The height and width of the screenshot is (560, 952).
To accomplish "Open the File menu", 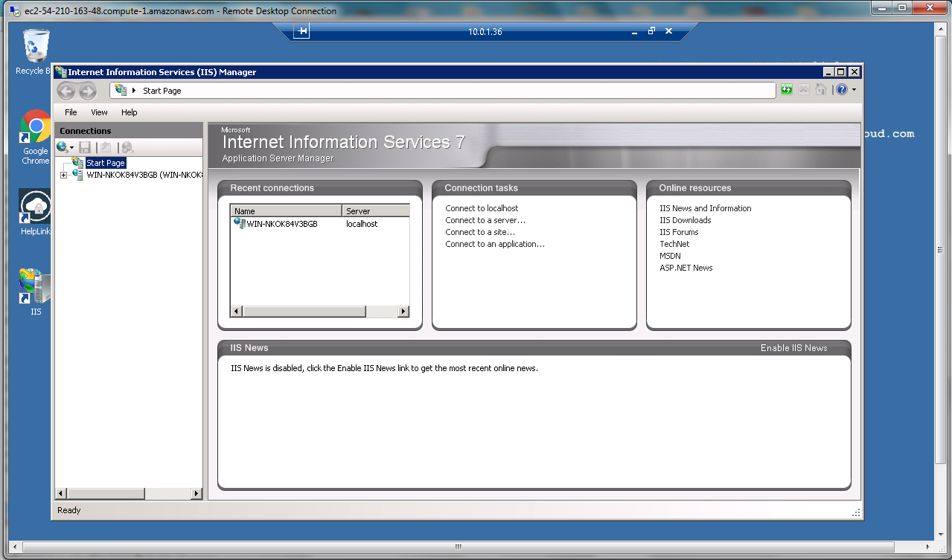I will (71, 112).
